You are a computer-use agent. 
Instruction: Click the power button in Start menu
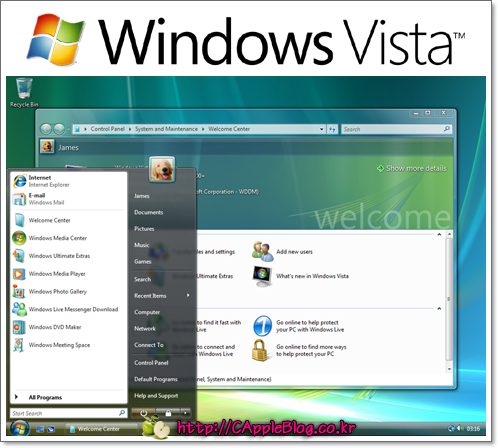143,413
